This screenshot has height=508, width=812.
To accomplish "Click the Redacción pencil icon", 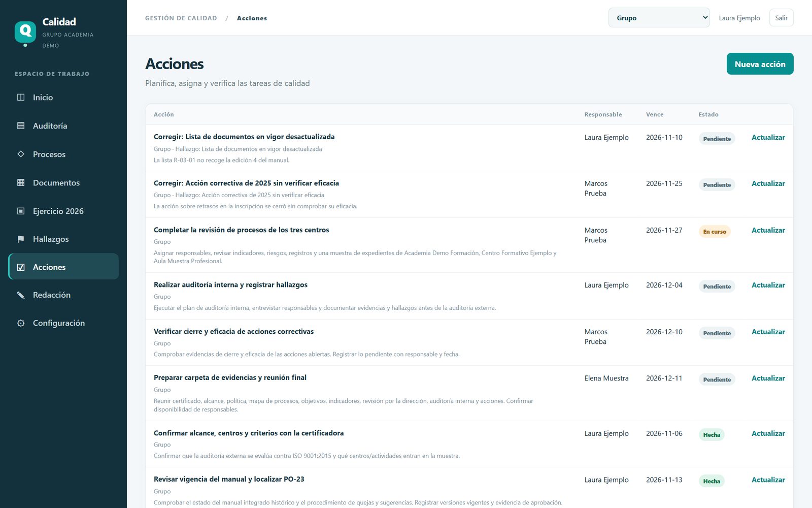I will click(21, 295).
